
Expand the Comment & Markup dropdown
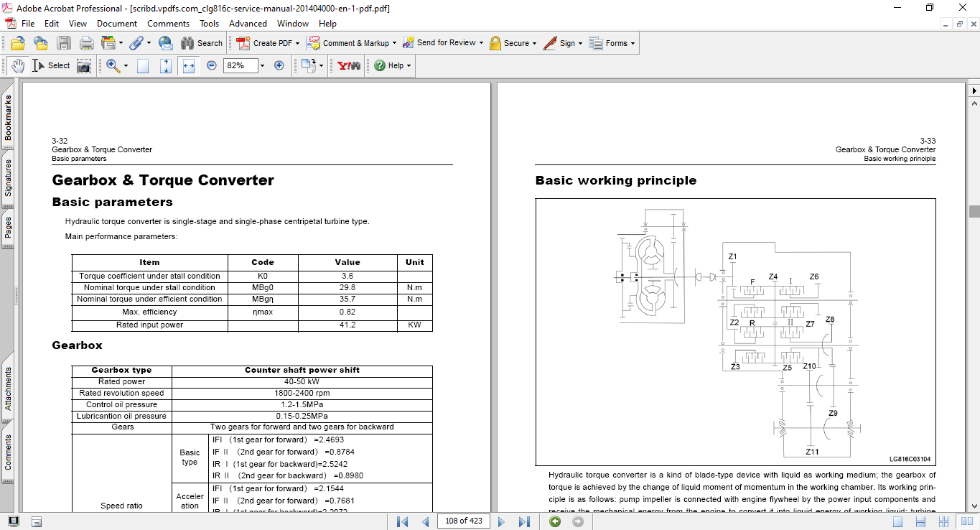pyautogui.click(x=395, y=43)
